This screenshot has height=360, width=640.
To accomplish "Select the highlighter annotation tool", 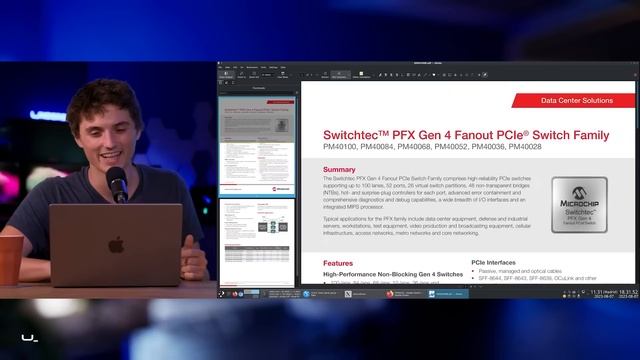I will 380,75.
